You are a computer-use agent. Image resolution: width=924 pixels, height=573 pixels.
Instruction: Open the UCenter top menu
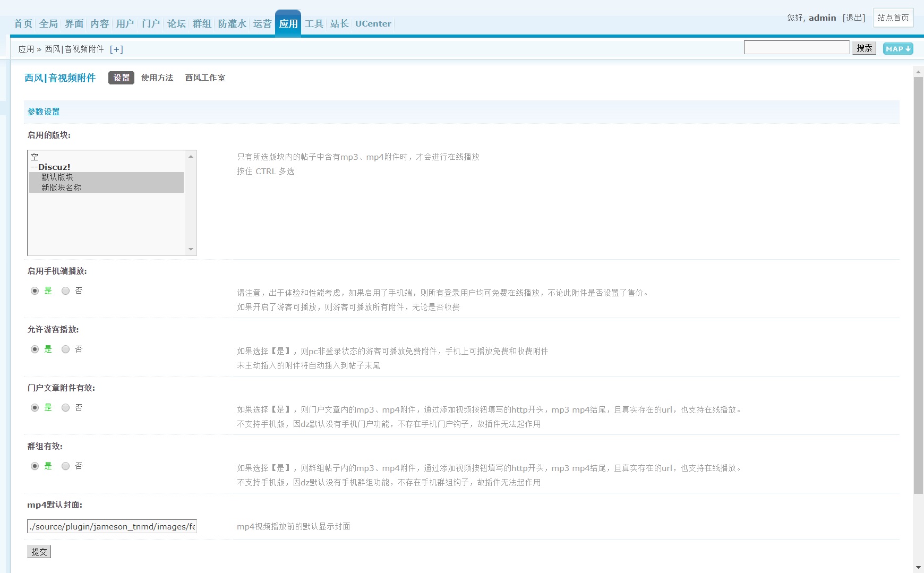tap(373, 24)
